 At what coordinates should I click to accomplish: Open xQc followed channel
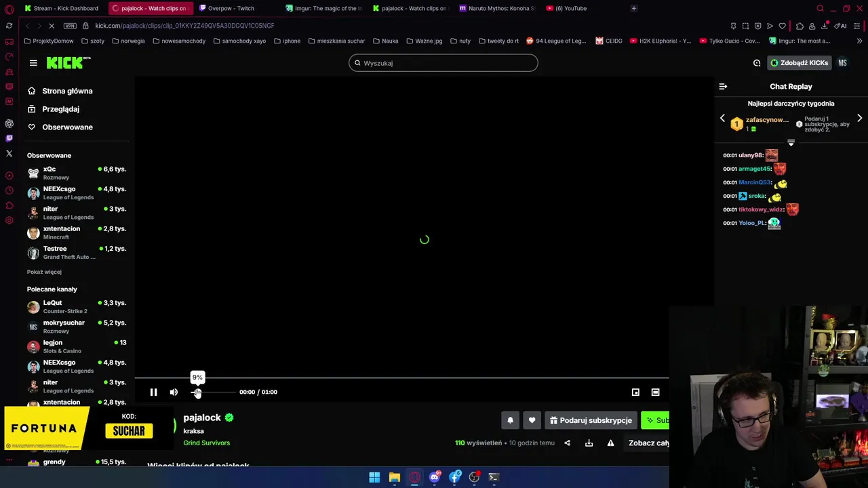(x=77, y=173)
